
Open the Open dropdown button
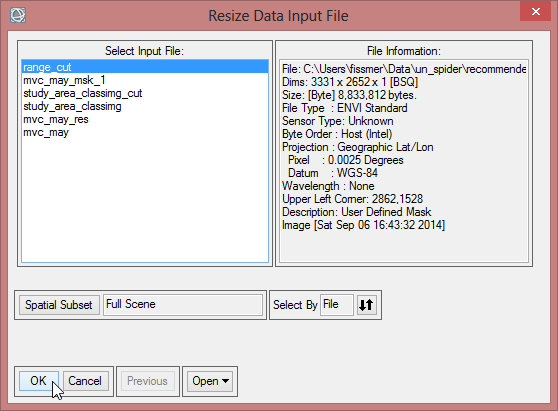pos(210,381)
